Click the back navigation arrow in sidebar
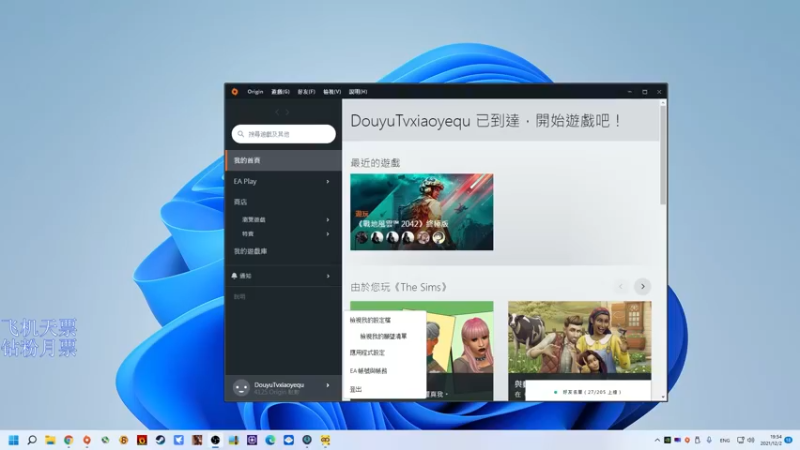Screen dimensions: 800x450 point(277,112)
